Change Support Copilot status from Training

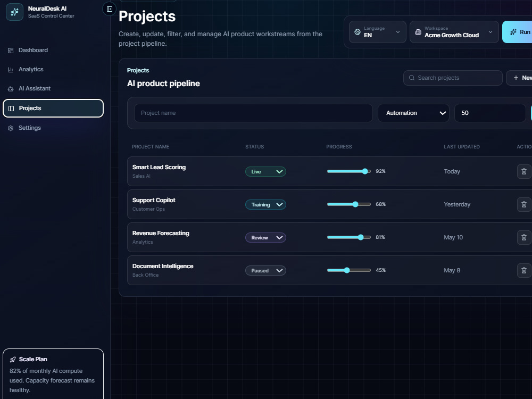click(265, 205)
